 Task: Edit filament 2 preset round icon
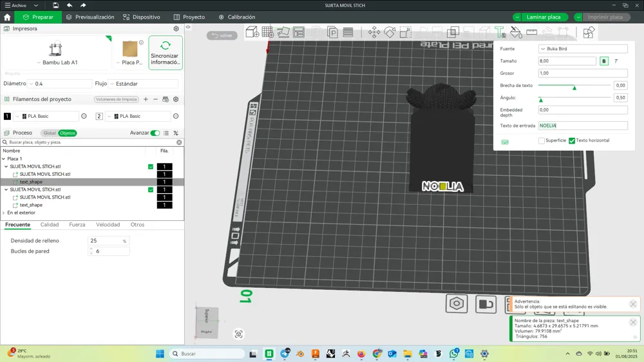(x=176, y=117)
